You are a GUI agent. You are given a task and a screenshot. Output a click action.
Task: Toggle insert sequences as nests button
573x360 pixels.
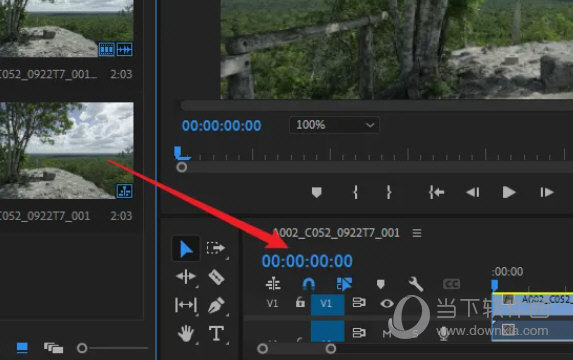coord(273,284)
